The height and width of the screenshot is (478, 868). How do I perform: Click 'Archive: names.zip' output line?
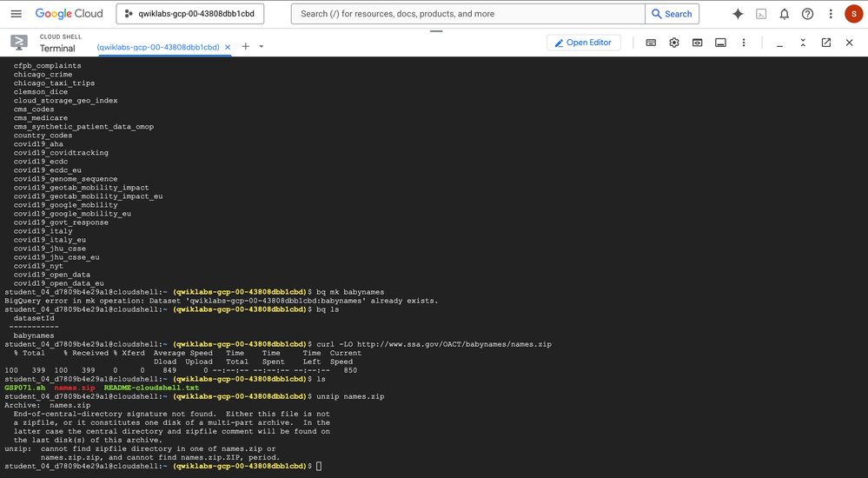coord(48,406)
